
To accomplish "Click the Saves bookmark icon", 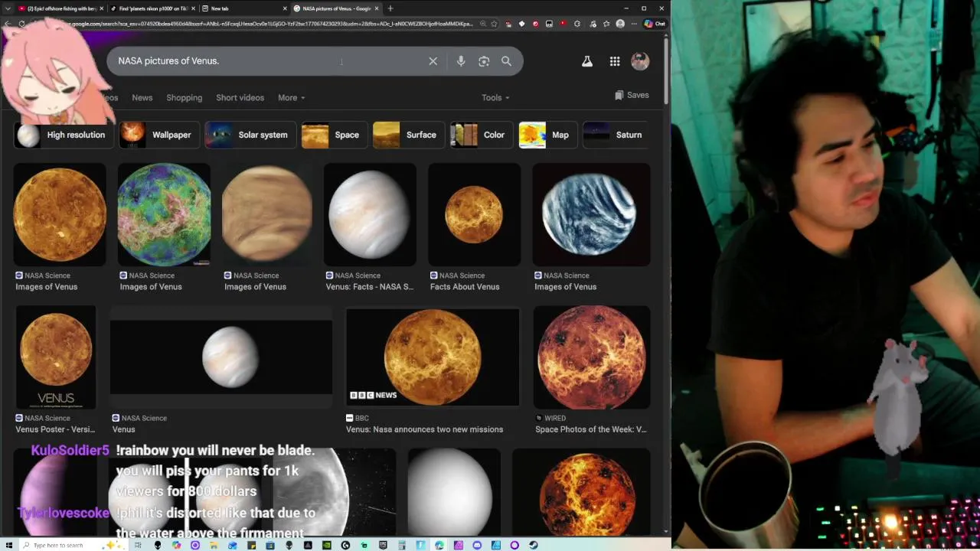I will 632,96.
